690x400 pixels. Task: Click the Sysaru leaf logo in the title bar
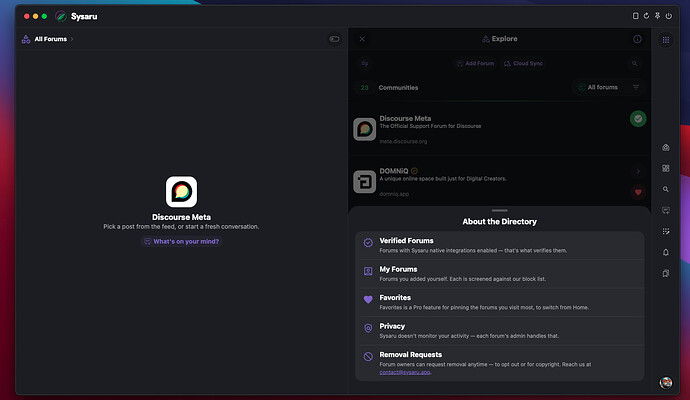[x=61, y=16]
